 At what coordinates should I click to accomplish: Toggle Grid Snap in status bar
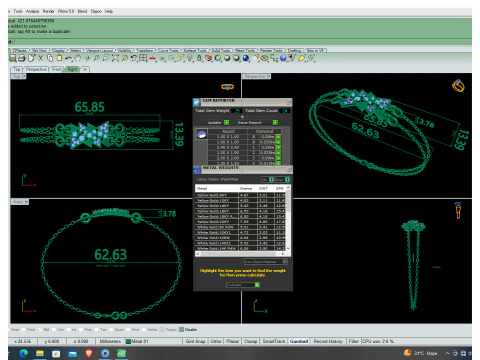pyautogui.click(x=195, y=341)
